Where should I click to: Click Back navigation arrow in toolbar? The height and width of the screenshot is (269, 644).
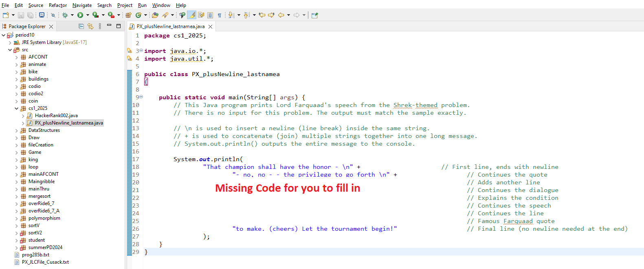pos(281,15)
